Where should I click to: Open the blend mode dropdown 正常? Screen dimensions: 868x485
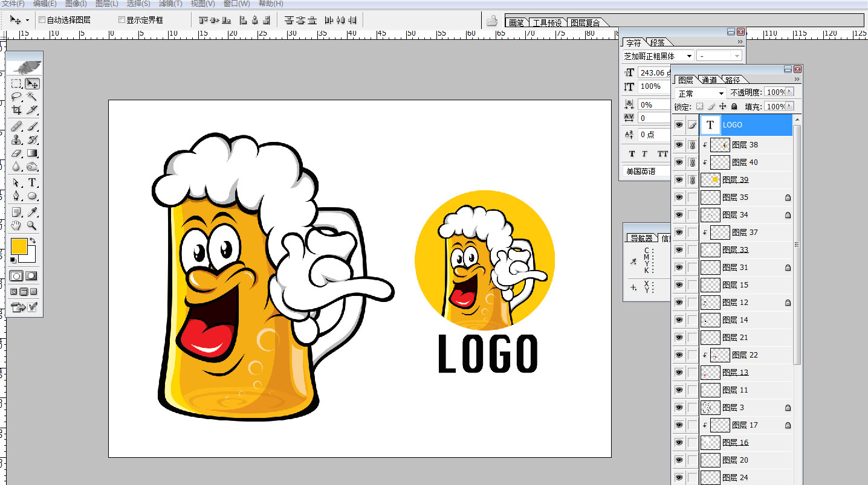pos(701,93)
